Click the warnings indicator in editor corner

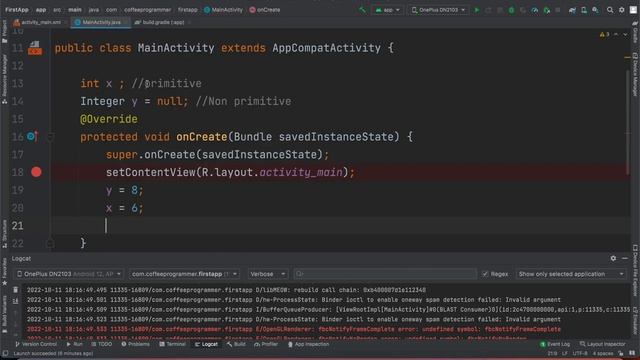coord(604,35)
